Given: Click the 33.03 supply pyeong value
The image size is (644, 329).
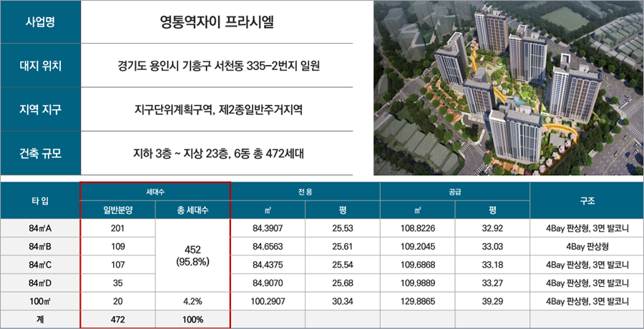Looking at the screenshot, I should pos(492,247).
